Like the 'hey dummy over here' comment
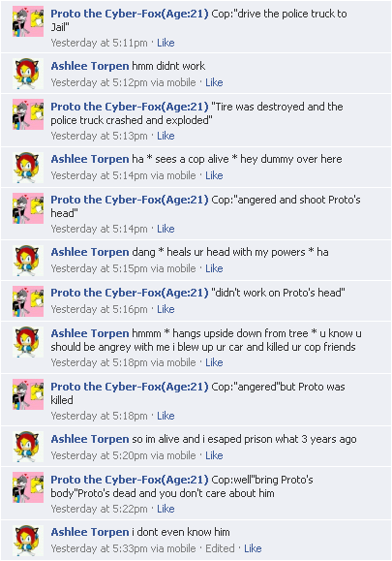The height and width of the screenshot is (561, 392). pyautogui.click(x=214, y=175)
